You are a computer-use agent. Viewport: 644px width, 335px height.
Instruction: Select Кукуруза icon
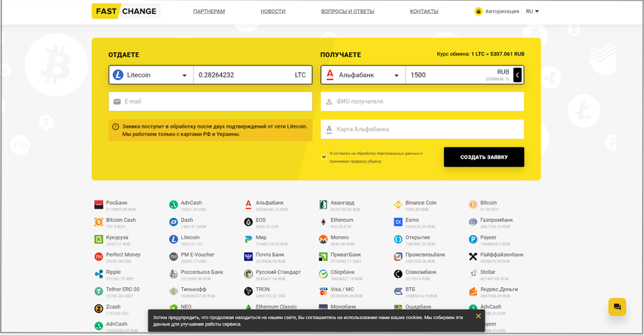pos(99,240)
